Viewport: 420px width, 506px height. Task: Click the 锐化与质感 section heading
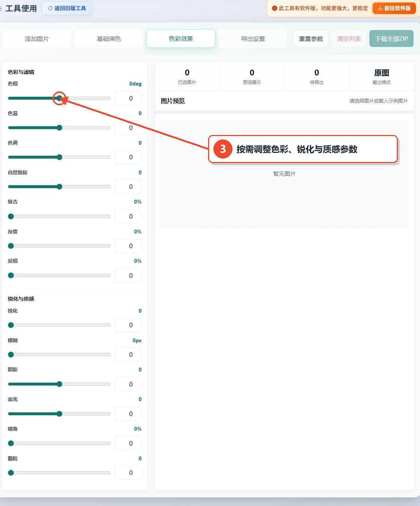click(21, 299)
